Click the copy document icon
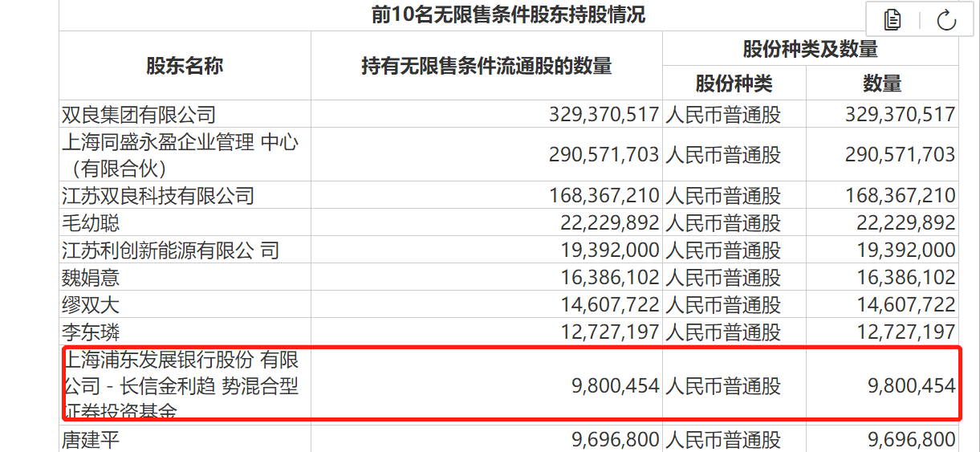Image resolution: width=980 pixels, height=452 pixels. [893, 20]
